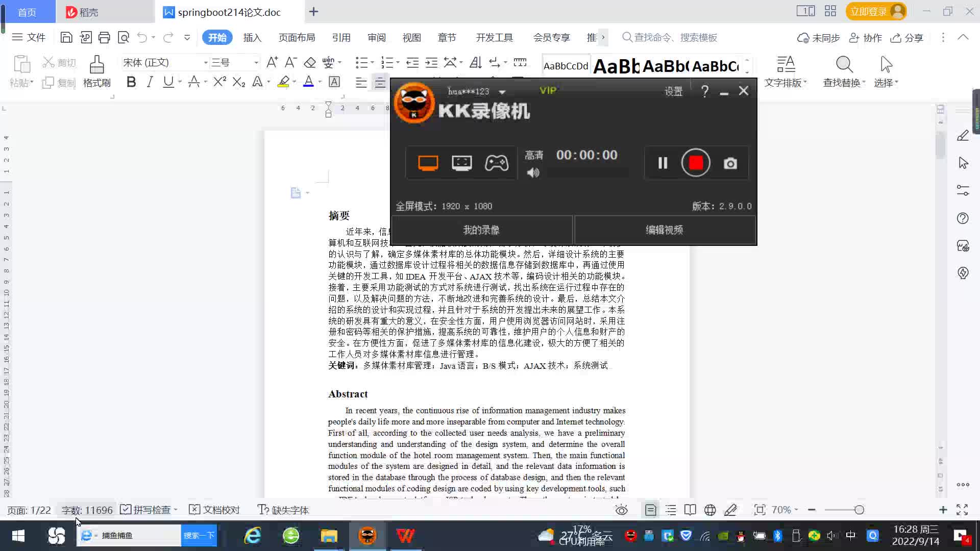Toggle Bold formatting
980x551 pixels.
tap(131, 82)
